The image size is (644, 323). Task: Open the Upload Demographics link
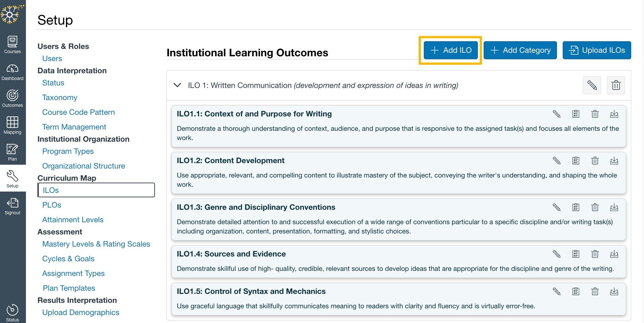81,312
